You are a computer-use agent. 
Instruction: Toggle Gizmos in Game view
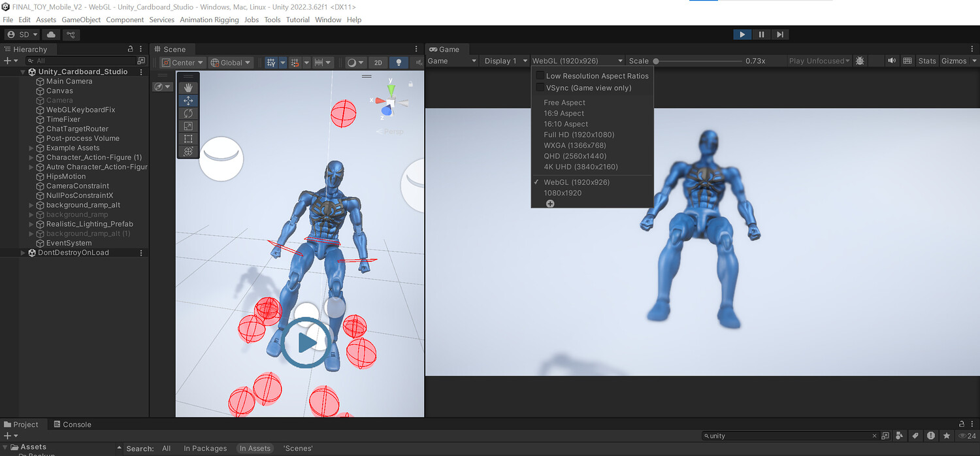[x=954, y=61]
